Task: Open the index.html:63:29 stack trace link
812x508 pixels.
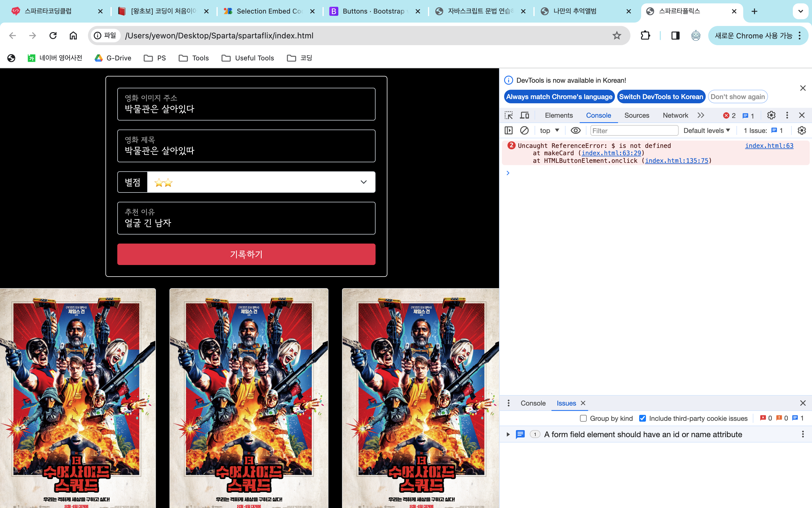Action: pyautogui.click(x=611, y=153)
